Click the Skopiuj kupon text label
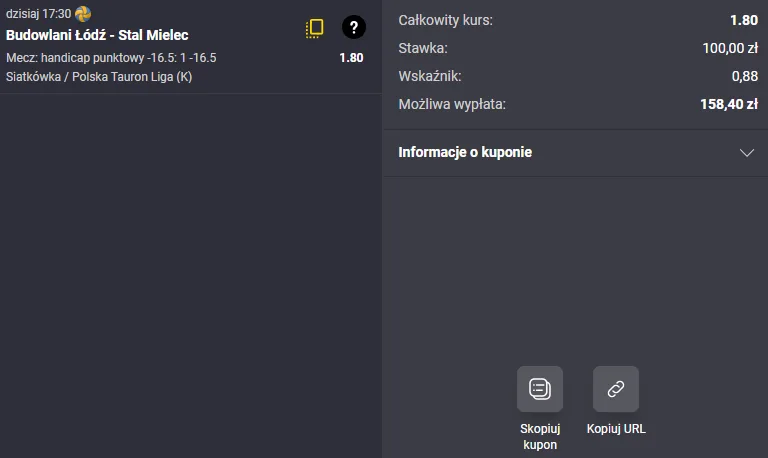 click(540, 436)
